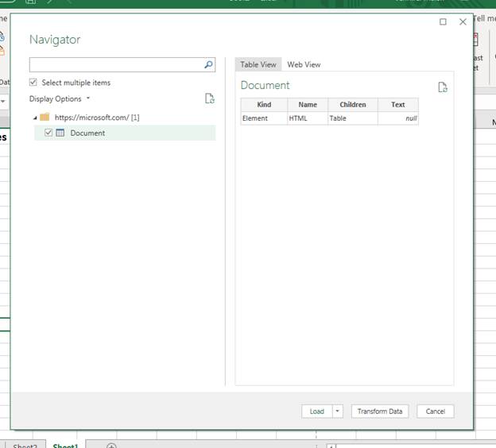Collapse the https://microsoft.com/ tree node
The image size is (496, 448).
coord(35,118)
